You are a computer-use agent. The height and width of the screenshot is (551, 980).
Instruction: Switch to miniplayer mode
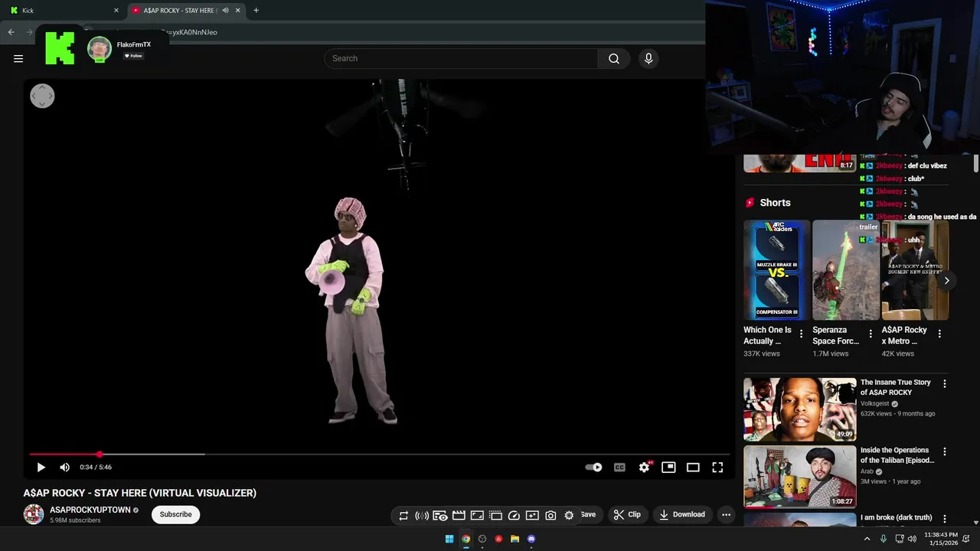pos(668,467)
